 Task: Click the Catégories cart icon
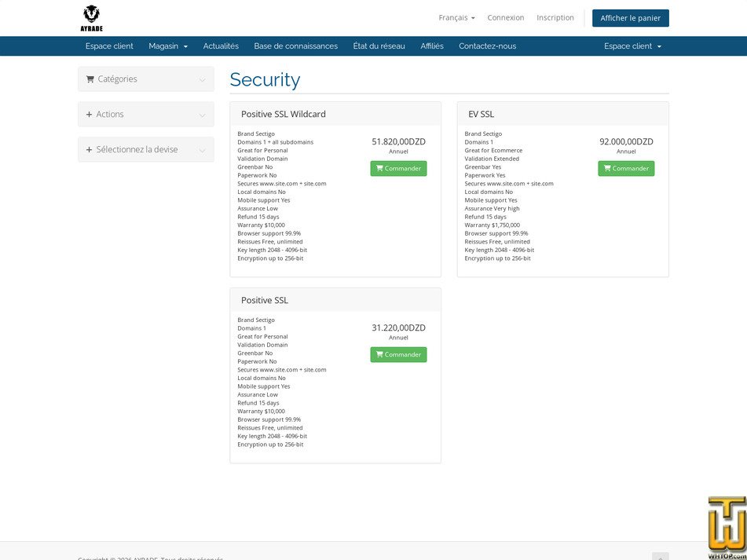tap(90, 79)
